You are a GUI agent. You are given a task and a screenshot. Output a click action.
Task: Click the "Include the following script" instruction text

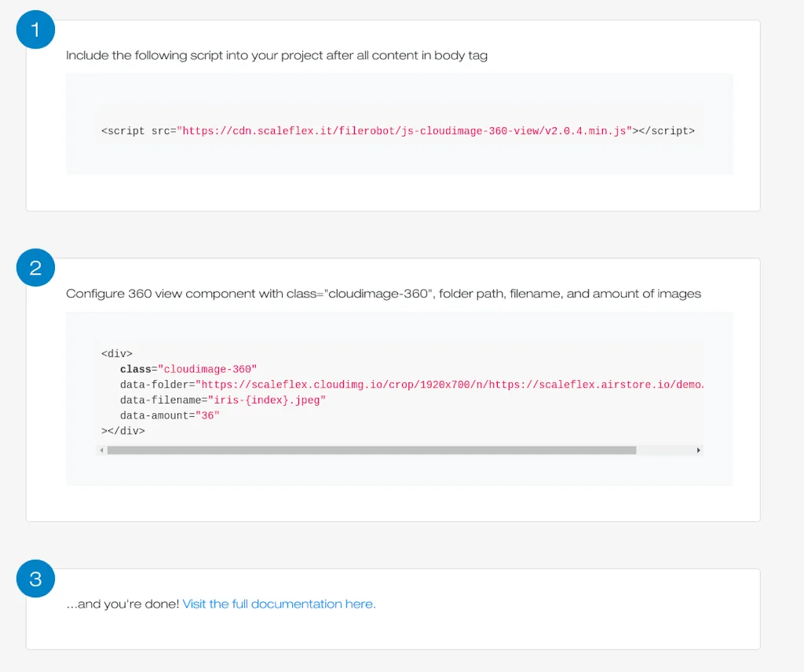[276, 56]
